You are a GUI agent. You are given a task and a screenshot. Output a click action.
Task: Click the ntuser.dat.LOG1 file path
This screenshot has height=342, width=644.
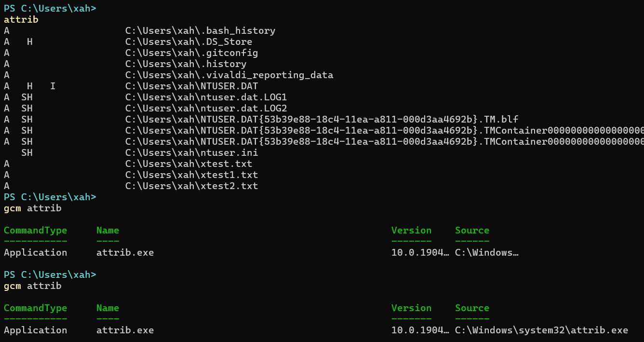pyautogui.click(x=206, y=97)
